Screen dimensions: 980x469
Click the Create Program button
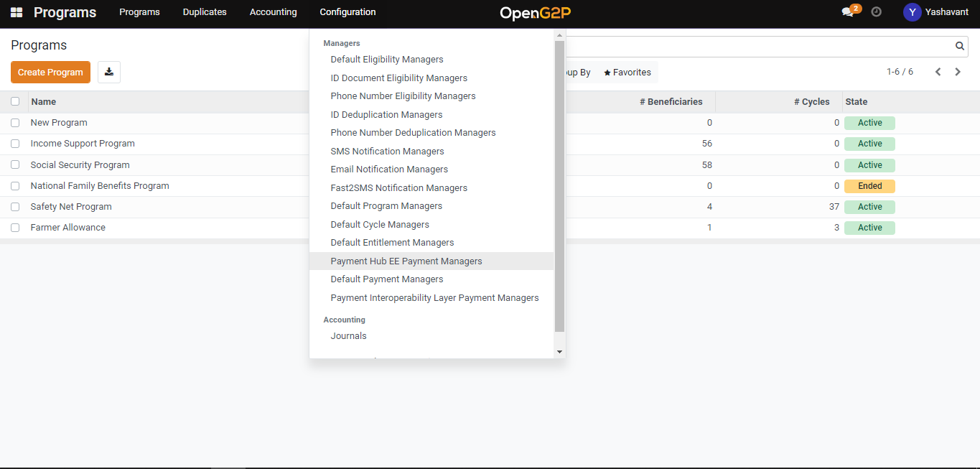coord(50,72)
